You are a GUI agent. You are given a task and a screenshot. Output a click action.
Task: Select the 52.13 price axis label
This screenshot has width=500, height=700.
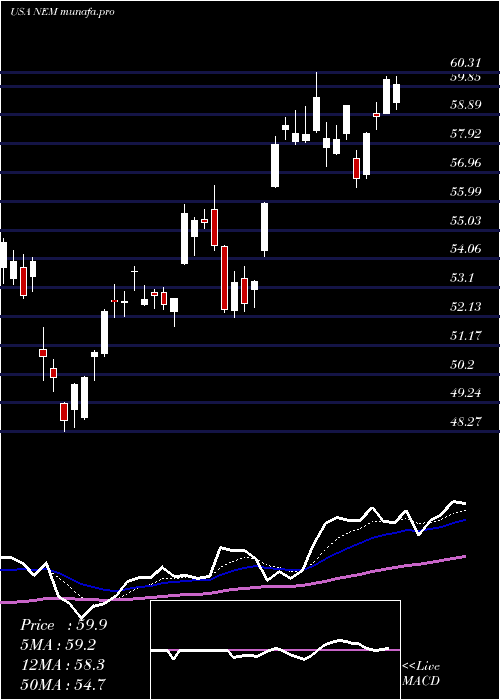pyautogui.click(x=466, y=307)
